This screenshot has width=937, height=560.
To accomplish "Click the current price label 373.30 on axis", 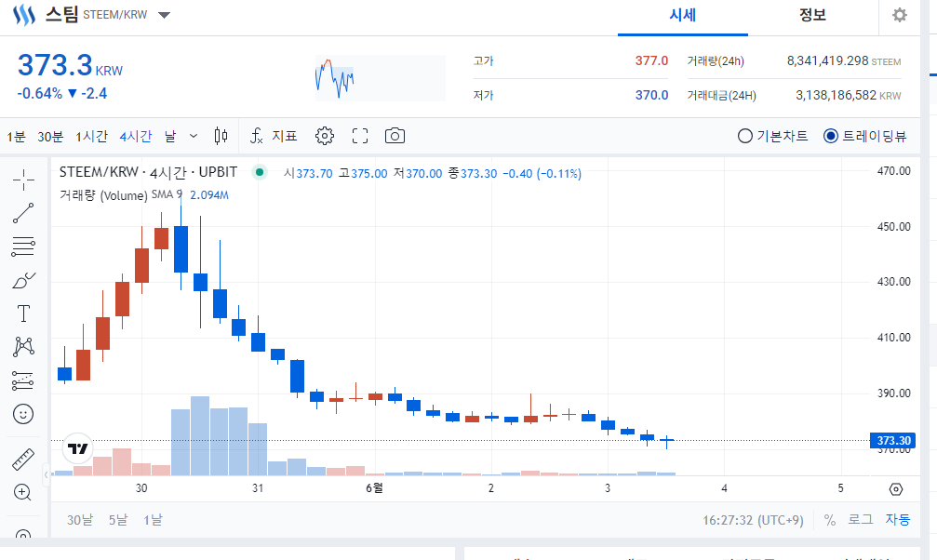I will [892, 441].
